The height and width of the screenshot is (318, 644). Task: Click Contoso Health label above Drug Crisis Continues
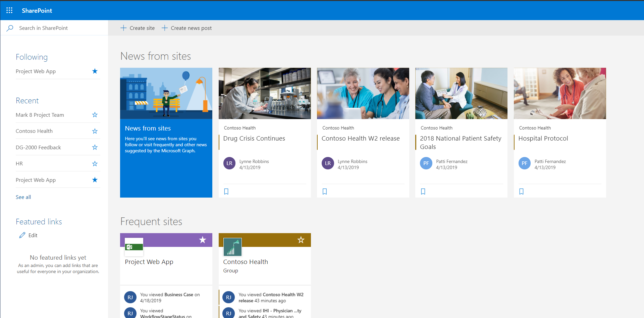239,128
